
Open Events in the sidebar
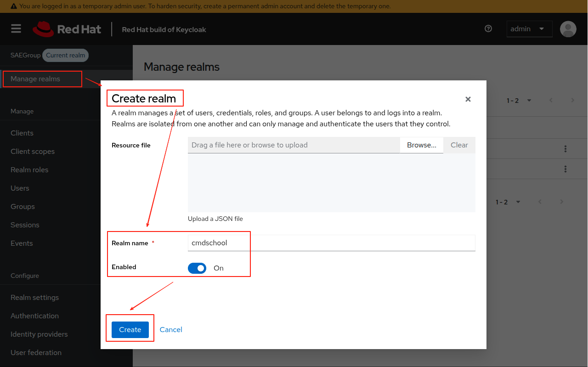pyautogui.click(x=22, y=243)
